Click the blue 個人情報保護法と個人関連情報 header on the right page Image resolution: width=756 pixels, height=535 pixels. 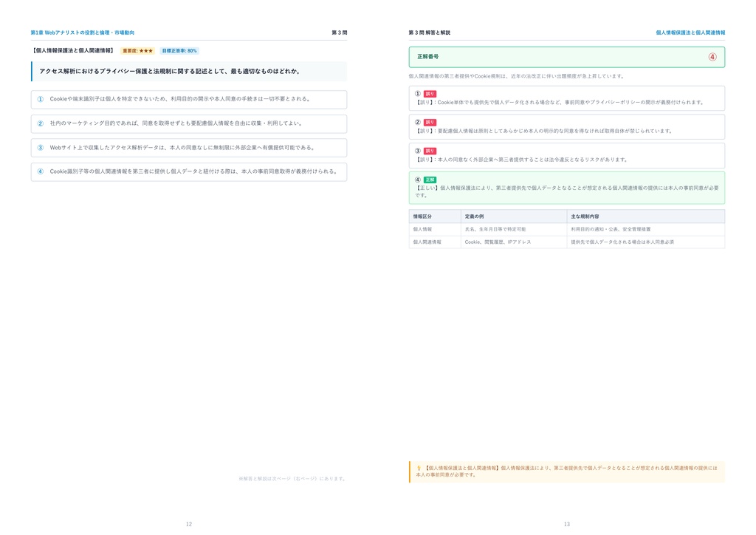pos(690,33)
